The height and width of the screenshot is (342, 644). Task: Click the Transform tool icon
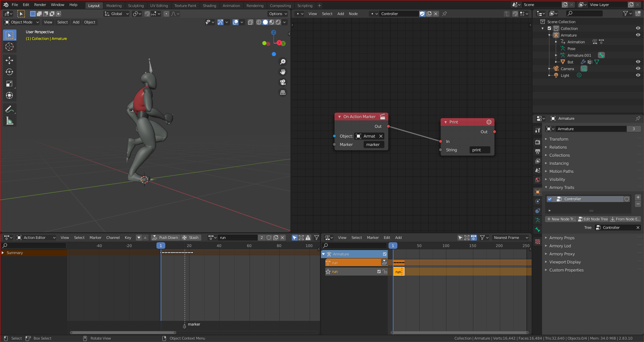pos(9,95)
